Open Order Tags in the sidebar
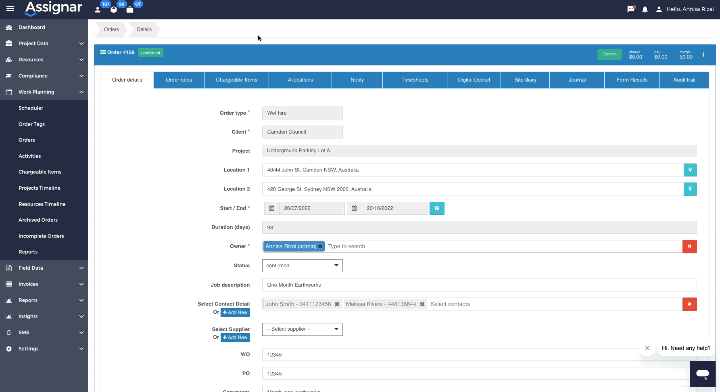This screenshot has width=720, height=392. [x=32, y=124]
